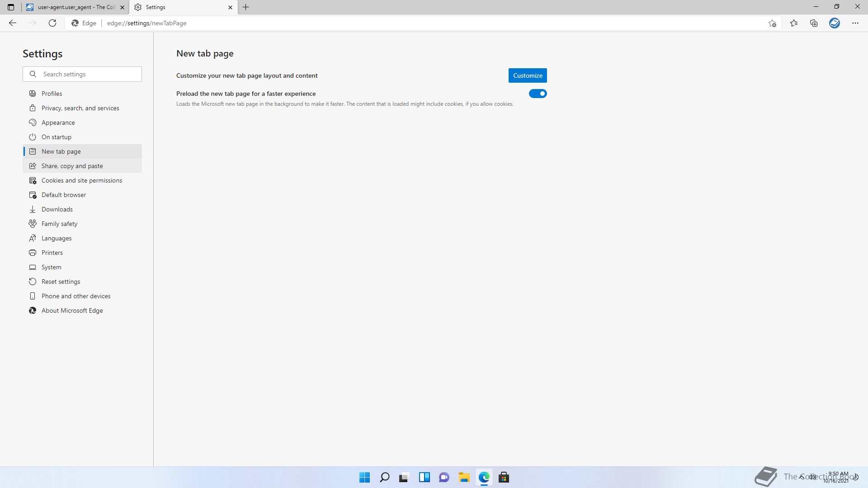Open Task View on taskbar
The image size is (868, 488).
coord(404,477)
